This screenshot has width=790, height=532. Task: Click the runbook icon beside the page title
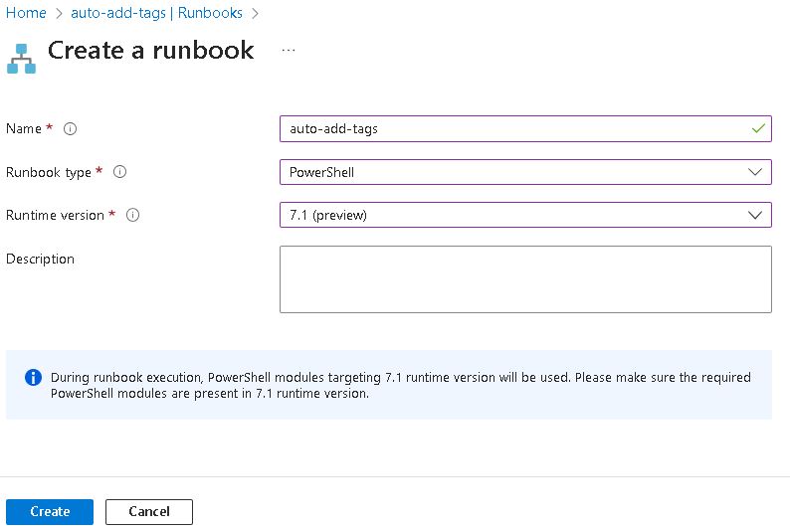point(21,59)
